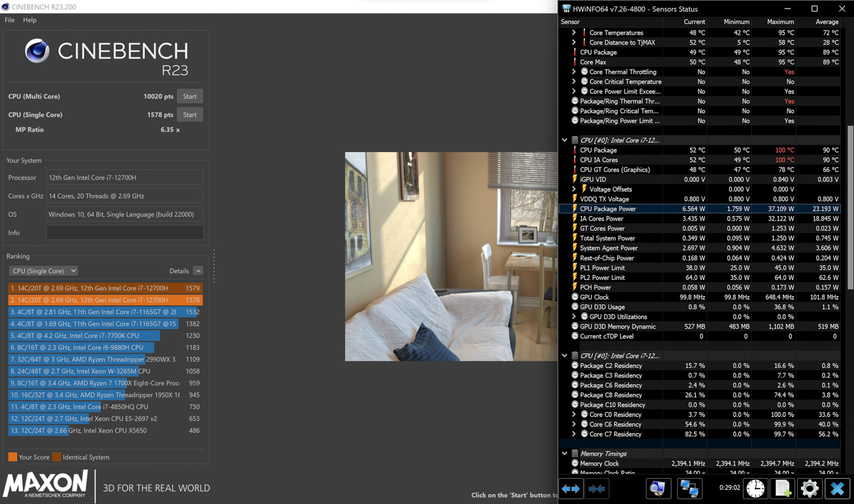Click the HWiNFO64 title bar app icon
The image size is (854, 504).
(566, 9)
